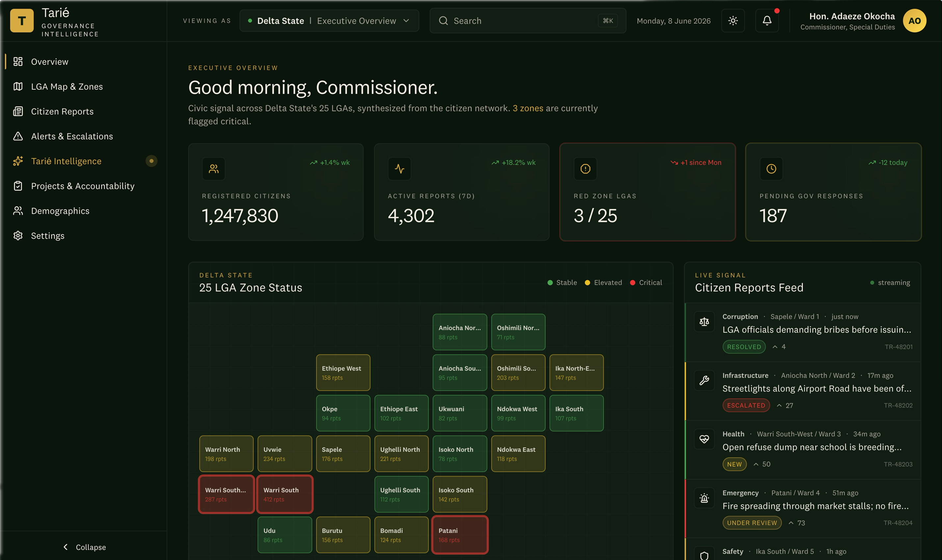The width and height of the screenshot is (942, 560).
Task: Upvote the Patani market fire report
Action: pyautogui.click(x=796, y=523)
